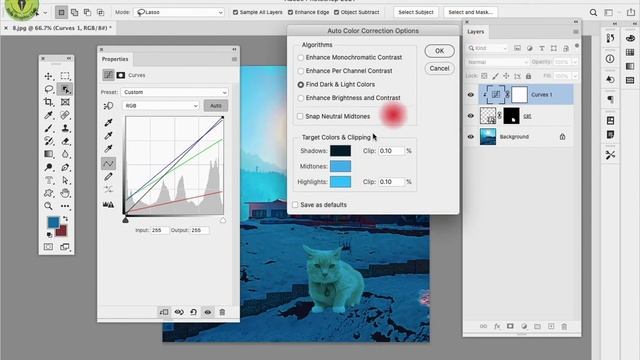Select the Crop tool

click(x=49, y=102)
